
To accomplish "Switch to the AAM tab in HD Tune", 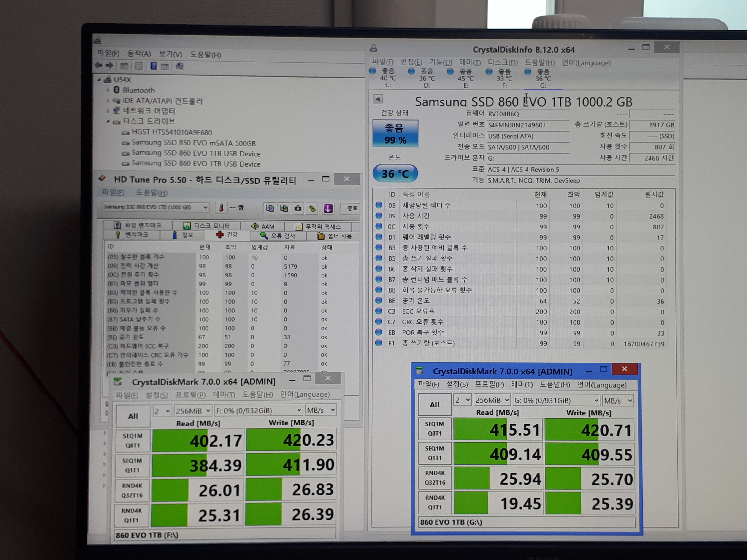I will 263,226.
